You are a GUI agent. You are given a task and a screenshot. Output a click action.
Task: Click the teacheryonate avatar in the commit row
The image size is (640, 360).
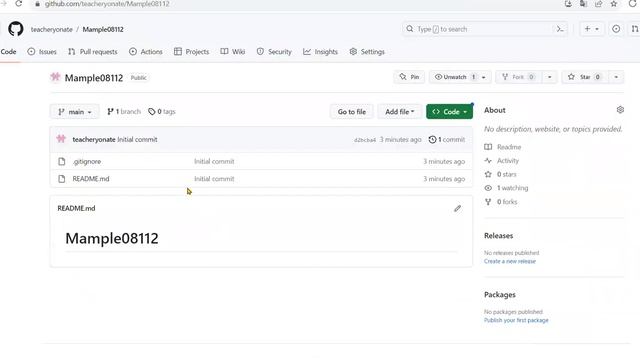61,139
